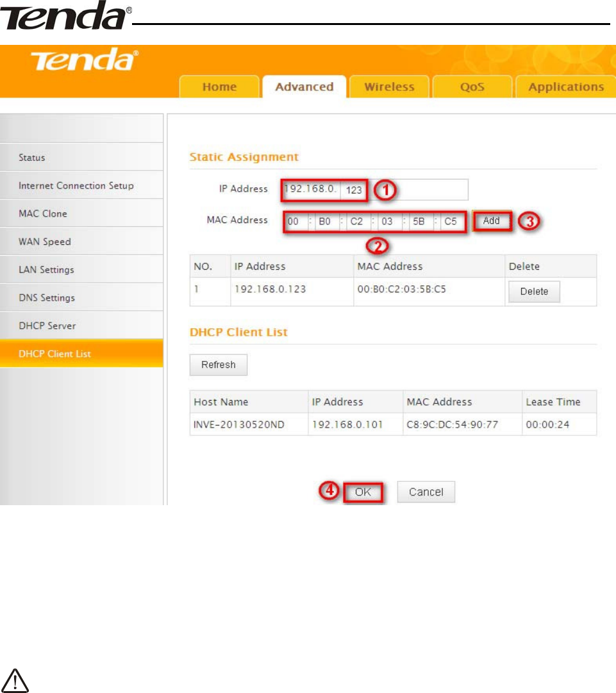Open Internet Connection Setup
The width and height of the screenshot is (616, 693).
[81, 185]
